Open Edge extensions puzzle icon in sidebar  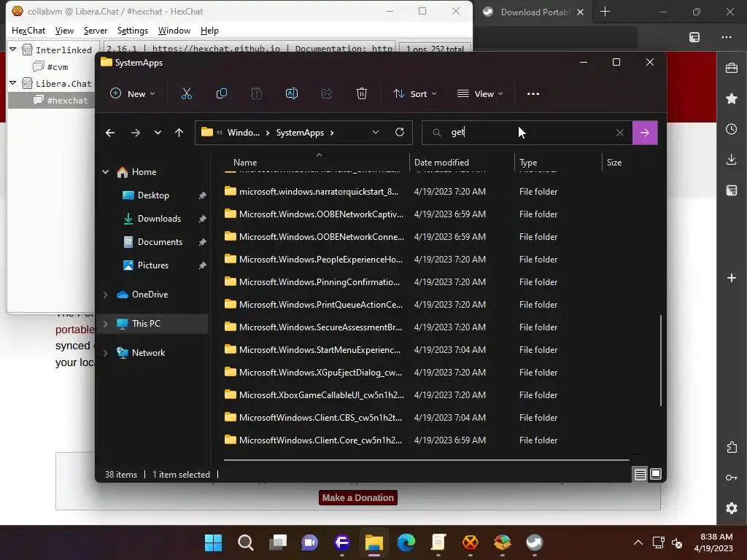tap(732, 447)
